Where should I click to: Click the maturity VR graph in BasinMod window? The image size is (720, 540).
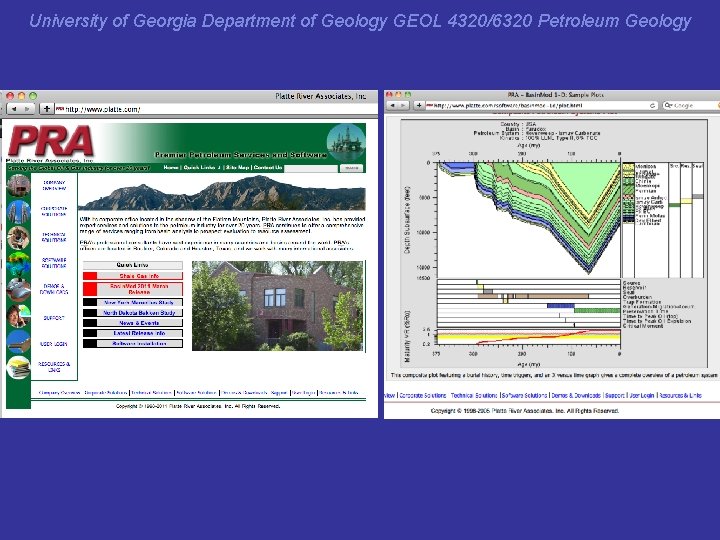529,338
